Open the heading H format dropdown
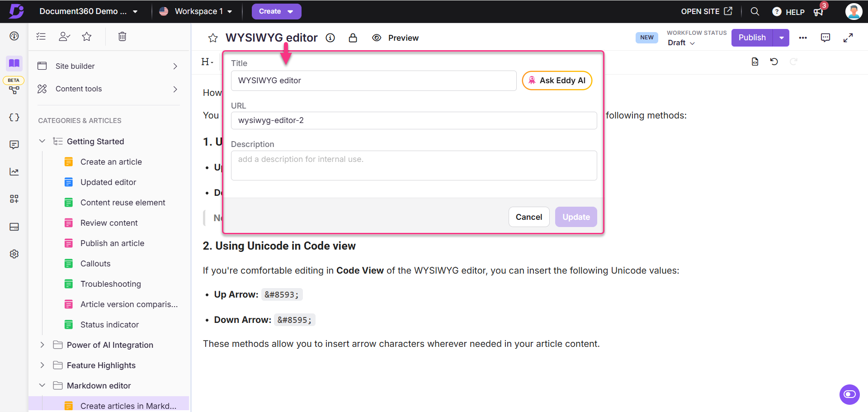 click(x=207, y=62)
